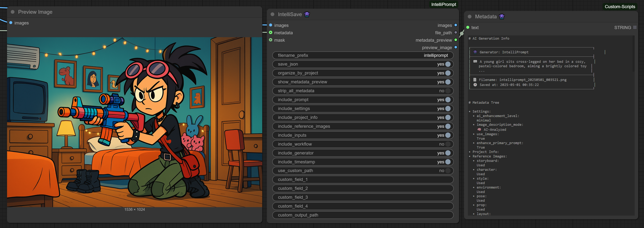Click the custom_field_4 input
The image size is (644, 228).
coord(363,206)
